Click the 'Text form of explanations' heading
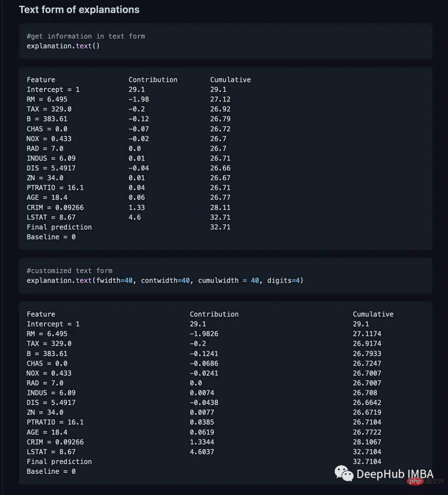The image size is (448, 495). point(79,10)
